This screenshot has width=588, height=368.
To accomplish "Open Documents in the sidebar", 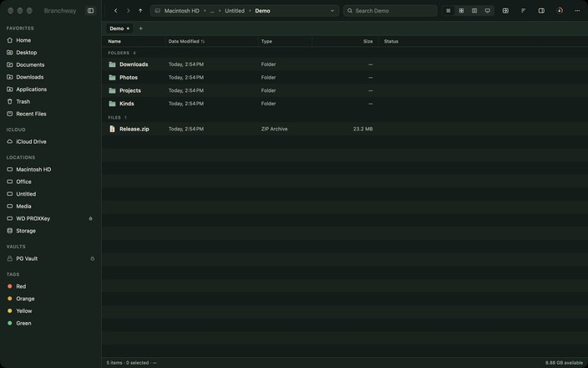I will pos(51,64).
